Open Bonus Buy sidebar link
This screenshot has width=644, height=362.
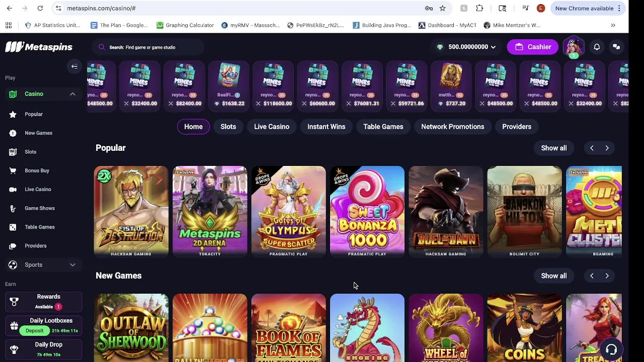(37, 170)
